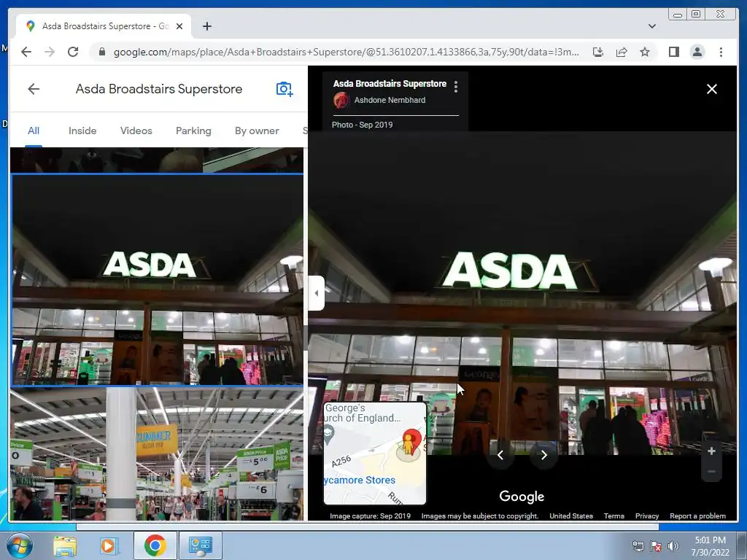The image size is (747, 560).
Task: Toggle the Chrome side panel icon
Action: pos(673,52)
